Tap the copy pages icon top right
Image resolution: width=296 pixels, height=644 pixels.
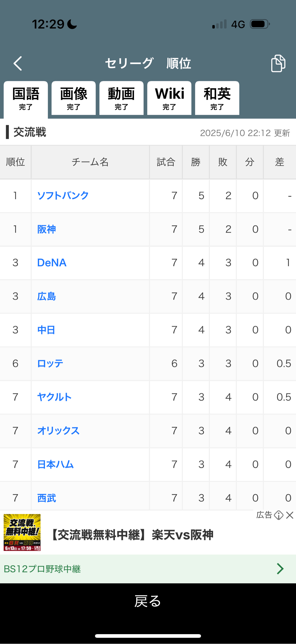[x=278, y=63]
